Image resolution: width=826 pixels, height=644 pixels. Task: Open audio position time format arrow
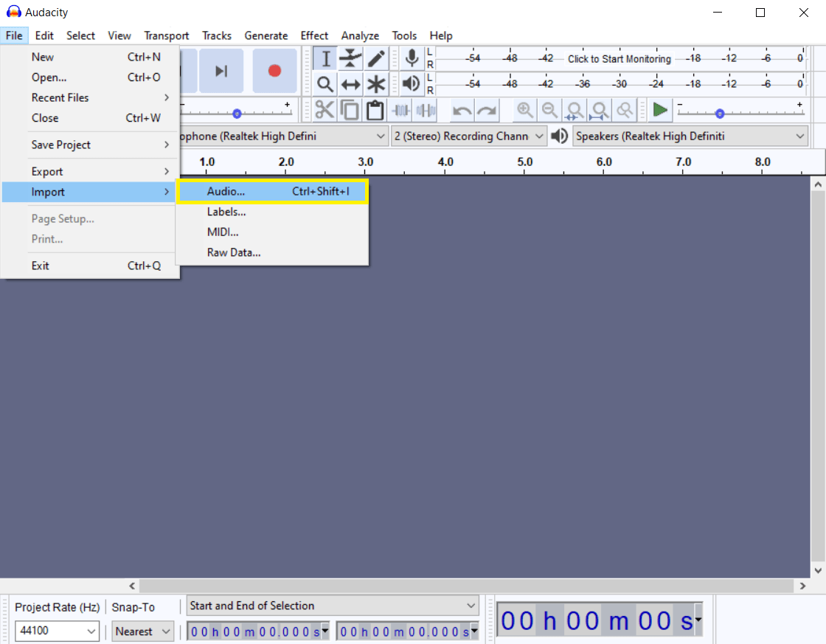click(x=698, y=620)
